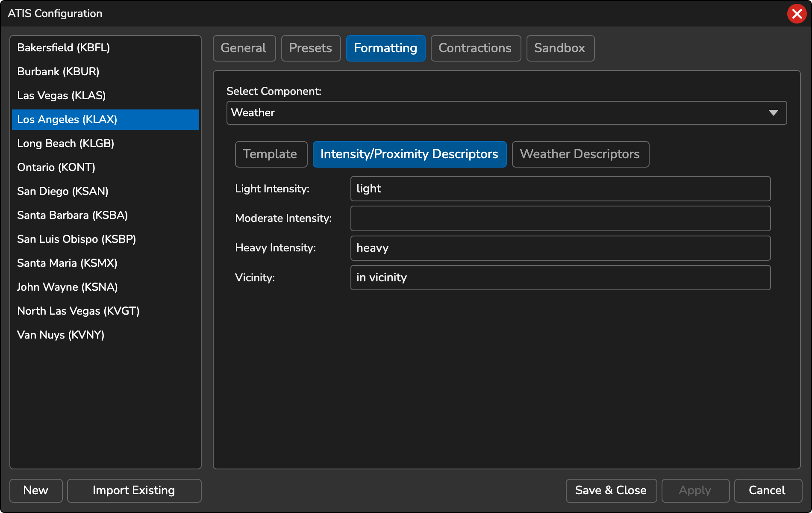Choose San Diego (KSAN) in the list
This screenshot has width=812, height=513.
(62, 191)
